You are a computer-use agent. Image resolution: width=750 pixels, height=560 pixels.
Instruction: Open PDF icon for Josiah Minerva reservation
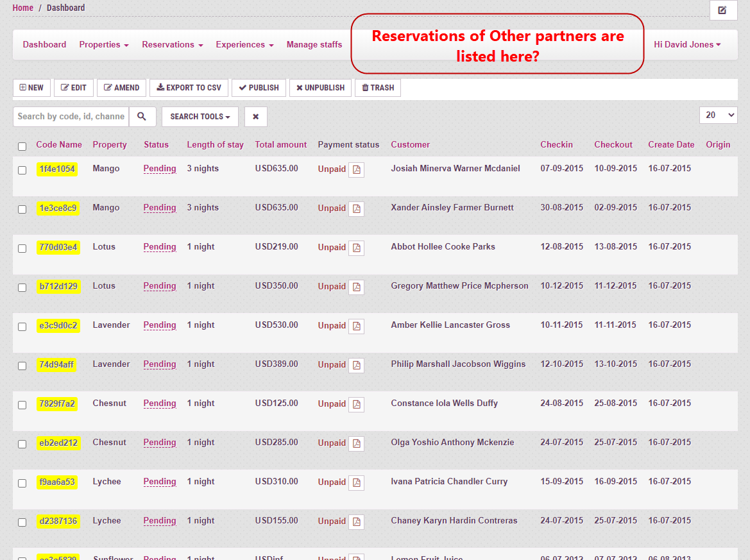coord(356,170)
